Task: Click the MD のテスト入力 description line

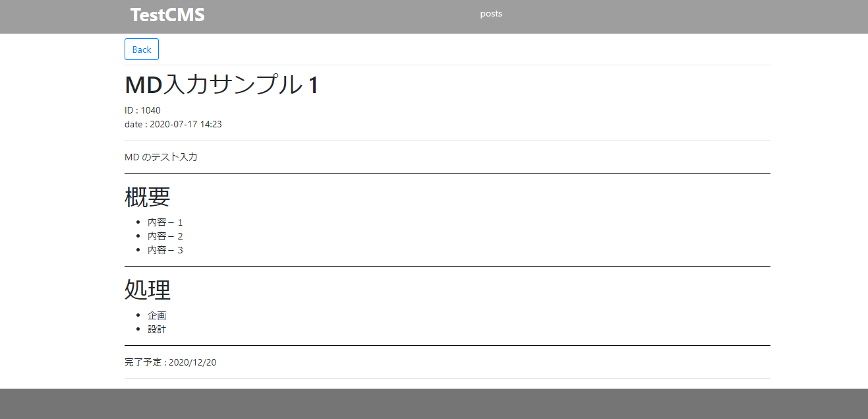Action: tap(160, 157)
